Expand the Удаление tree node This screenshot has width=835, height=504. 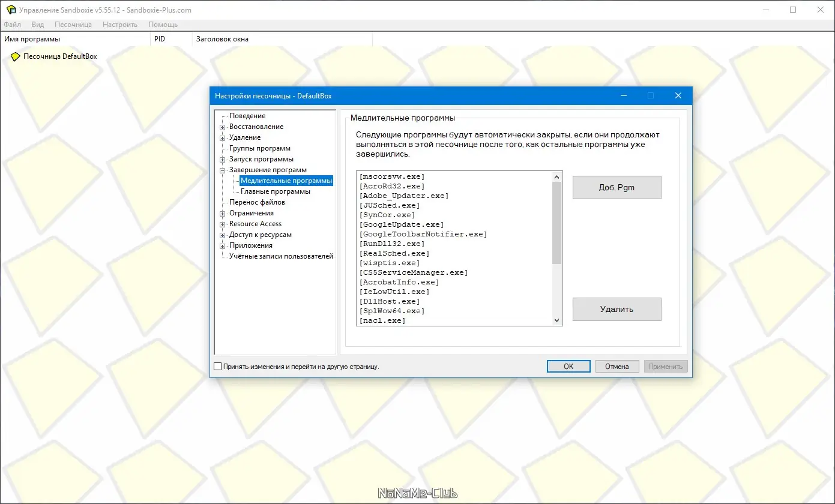pyautogui.click(x=223, y=138)
